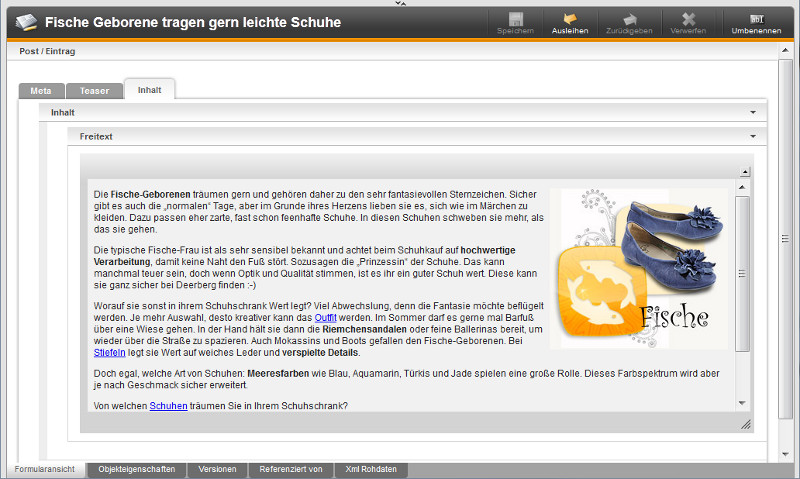
Task: Expand the editor toolbar arrow at top
Action: 745,172
